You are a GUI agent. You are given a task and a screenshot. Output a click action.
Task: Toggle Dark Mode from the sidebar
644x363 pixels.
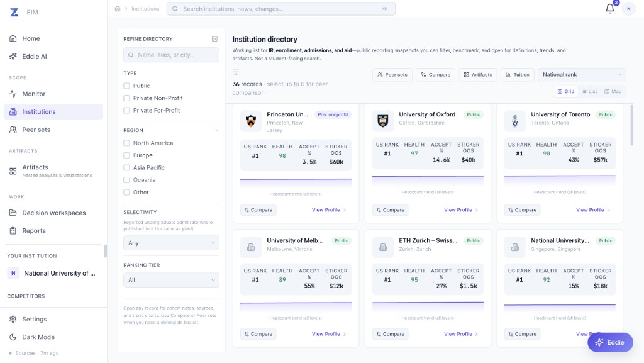tap(39, 337)
